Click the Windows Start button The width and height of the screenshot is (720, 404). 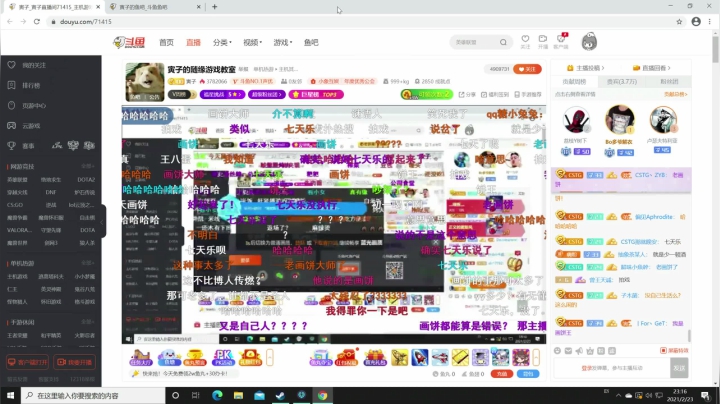10,395
